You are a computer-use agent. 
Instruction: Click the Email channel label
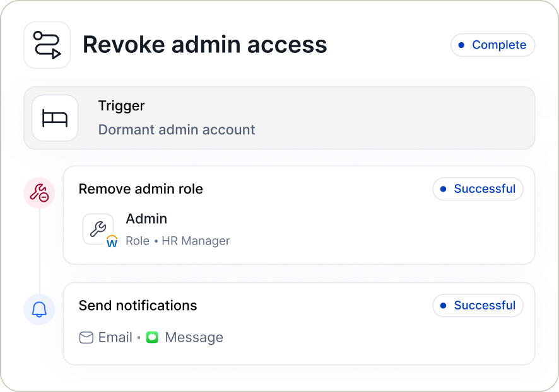click(115, 337)
